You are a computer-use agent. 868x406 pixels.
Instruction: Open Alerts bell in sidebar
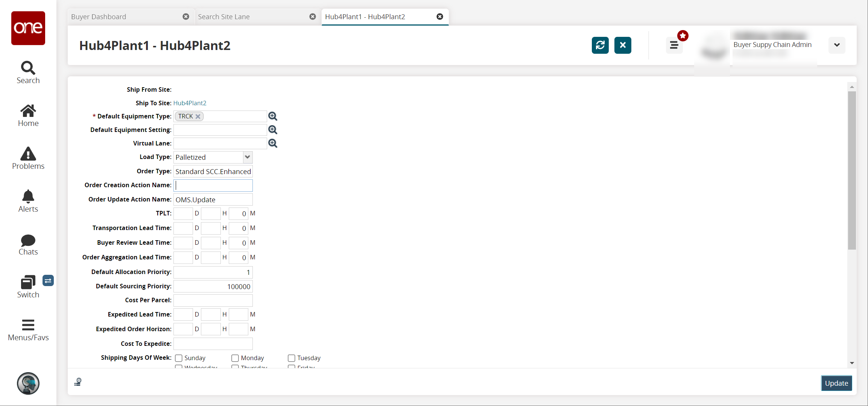[28, 201]
